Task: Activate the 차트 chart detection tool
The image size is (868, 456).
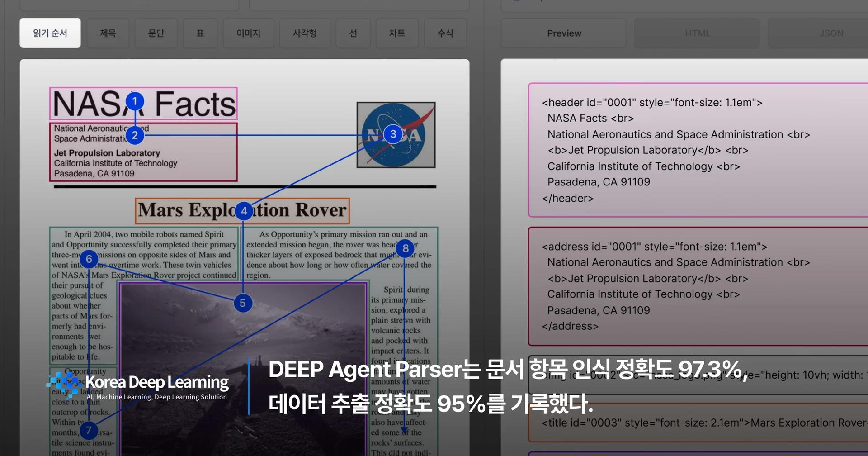Action: tap(397, 33)
